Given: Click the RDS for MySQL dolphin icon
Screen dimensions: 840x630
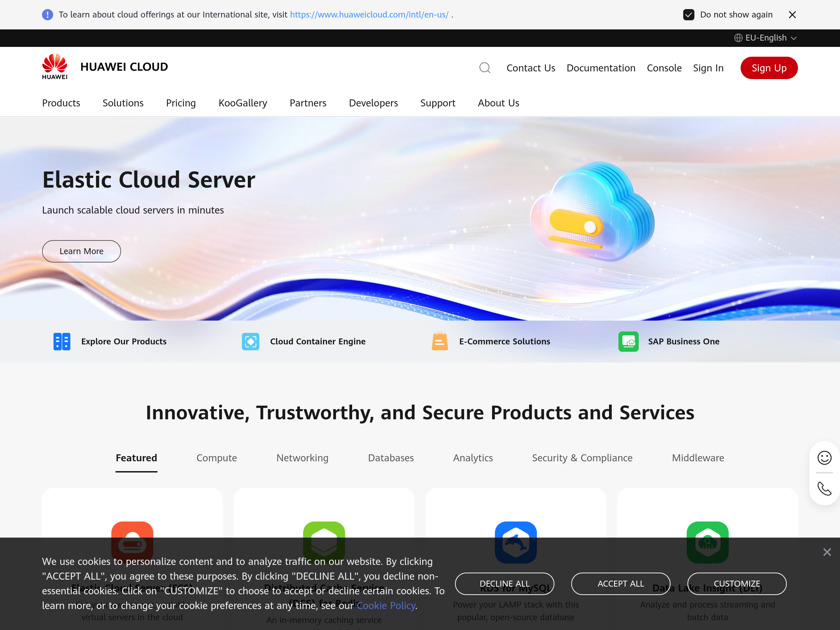Looking at the screenshot, I should (516, 542).
